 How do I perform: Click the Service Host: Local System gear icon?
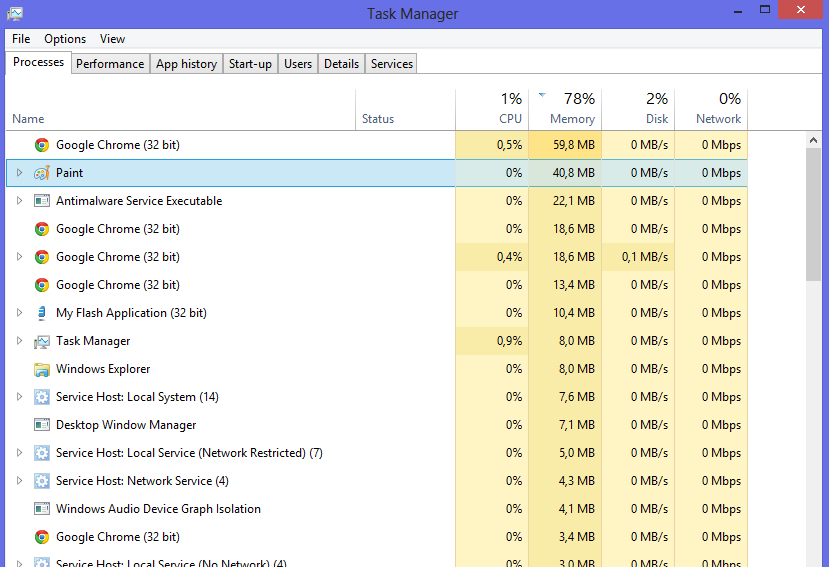41,397
